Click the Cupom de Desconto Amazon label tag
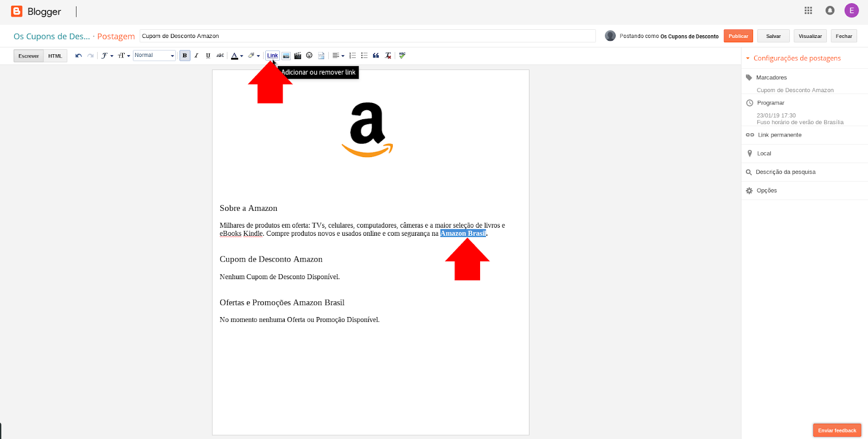The width and height of the screenshot is (868, 439). pos(795,90)
